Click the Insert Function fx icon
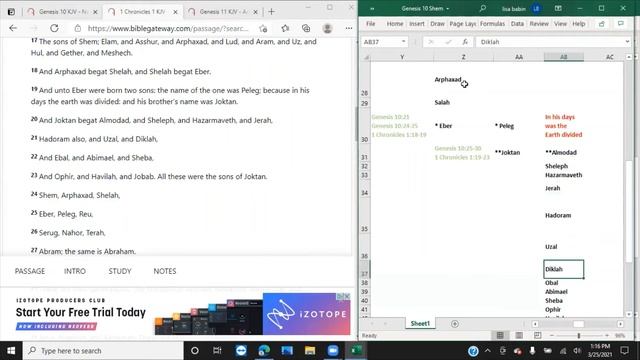The height and width of the screenshot is (360, 640). [465, 42]
